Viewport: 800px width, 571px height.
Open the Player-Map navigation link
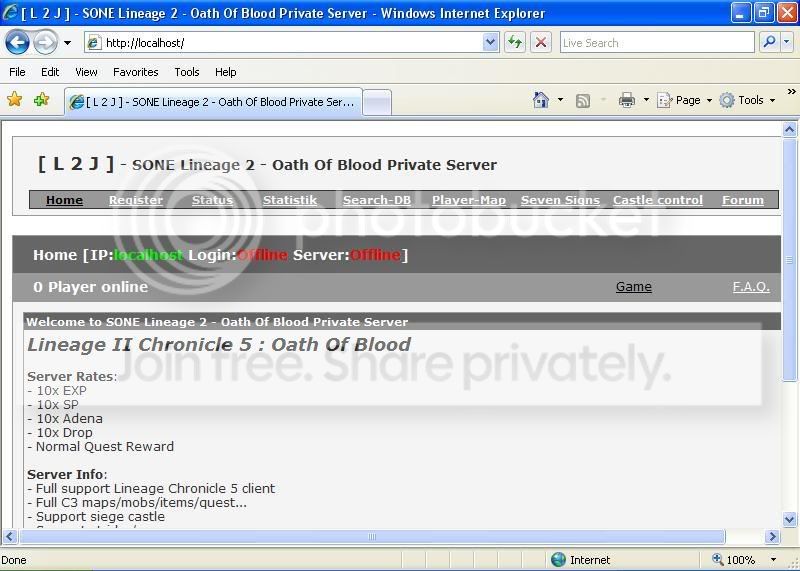point(468,200)
